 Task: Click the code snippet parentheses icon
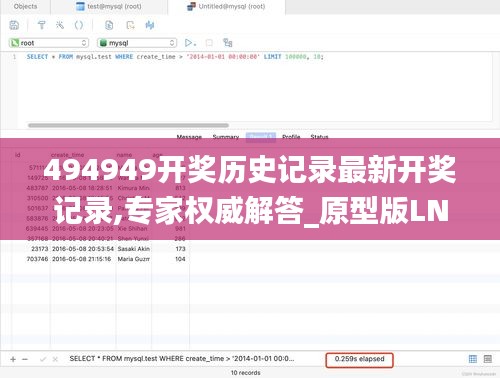coord(79,25)
